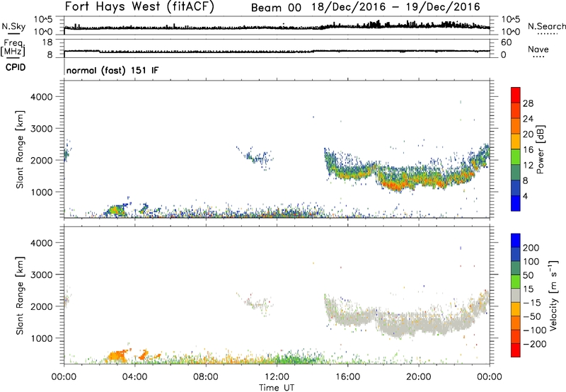Viewport: 566px width, 392px height.
Task: Click the "08:00" time tick label
Action: pyautogui.click(x=206, y=377)
